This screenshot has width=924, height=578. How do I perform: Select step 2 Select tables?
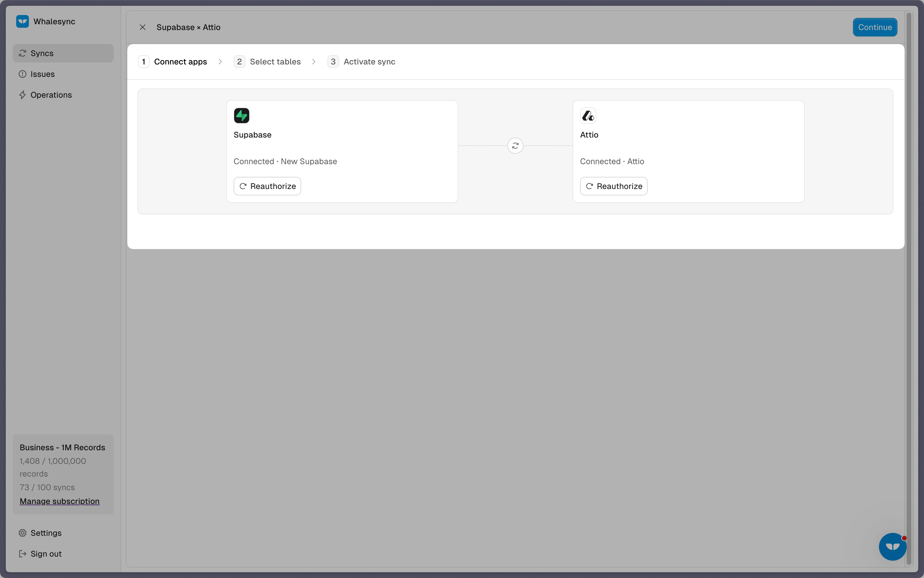[x=267, y=62]
